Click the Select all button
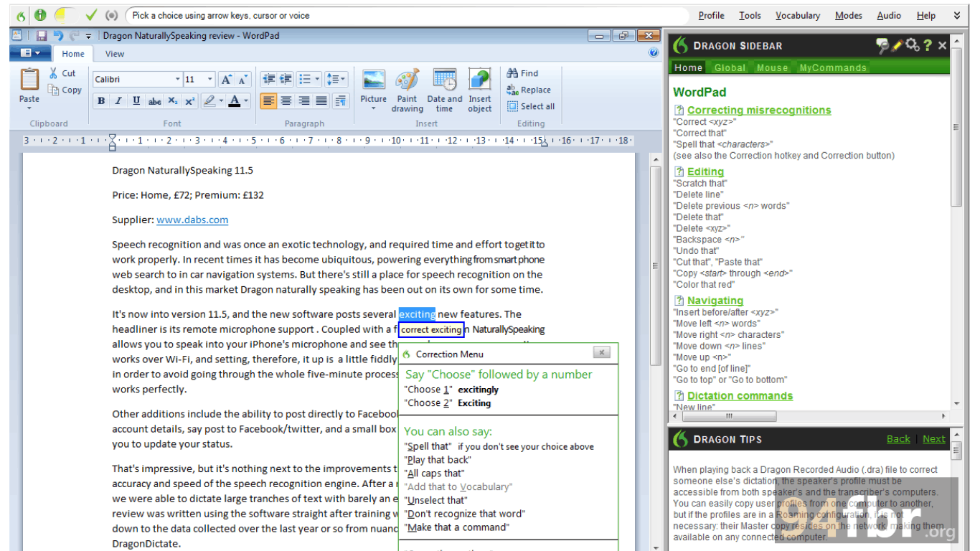The image size is (980, 551). tap(531, 106)
